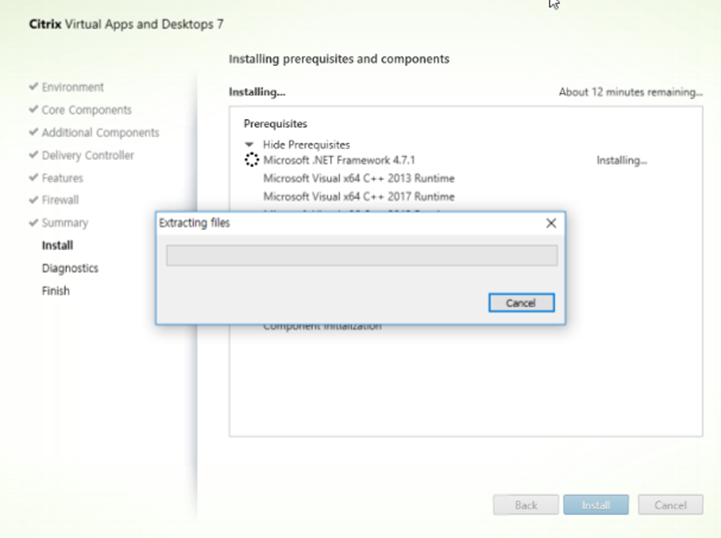Viewport: 721px width, 538px height.
Task: Click the checkmark beside Environment
Action: tap(33, 86)
